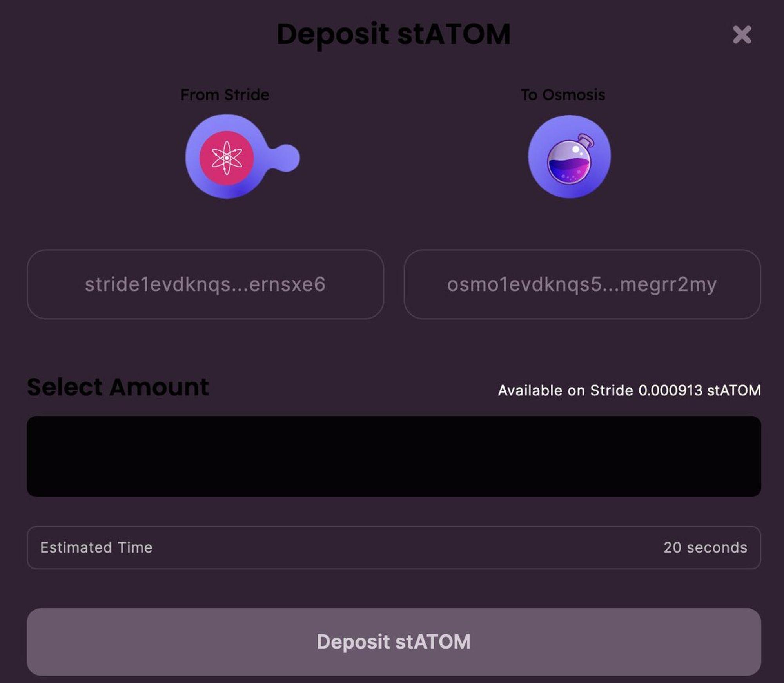Image resolution: width=784 pixels, height=683 pixels.
Task: Click the Osmosis flask destination icon
Action: click(569, 157)
